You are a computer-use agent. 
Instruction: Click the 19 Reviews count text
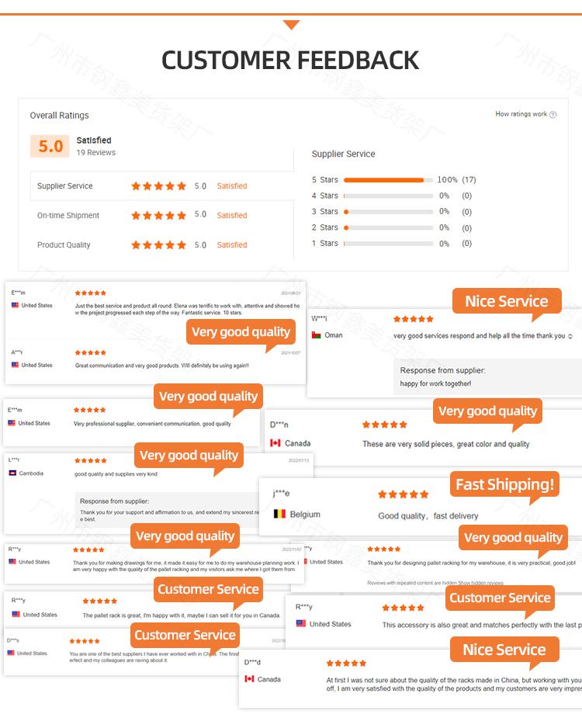pyautogui.click(x=96, y=153)
